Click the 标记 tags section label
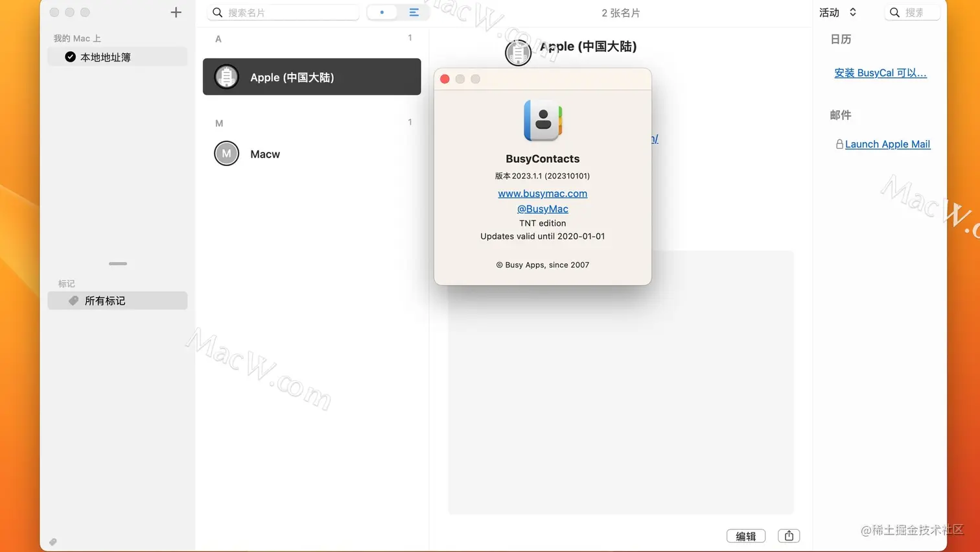This screenshot has height=552, width=980. point(66,283)
